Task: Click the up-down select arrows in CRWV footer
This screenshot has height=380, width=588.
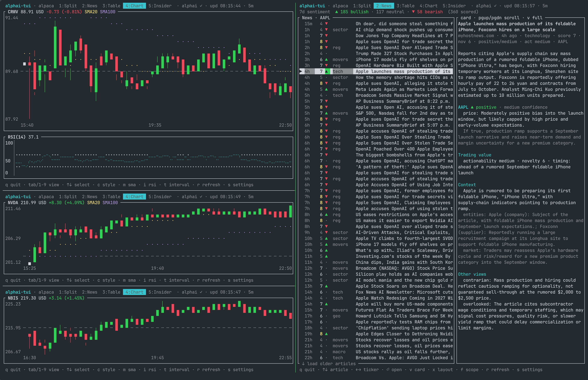Action: coord(69,185)
